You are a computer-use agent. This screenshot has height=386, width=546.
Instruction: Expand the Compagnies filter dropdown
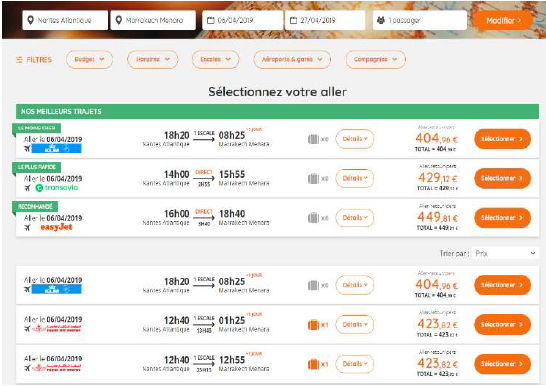pos(375,60)
